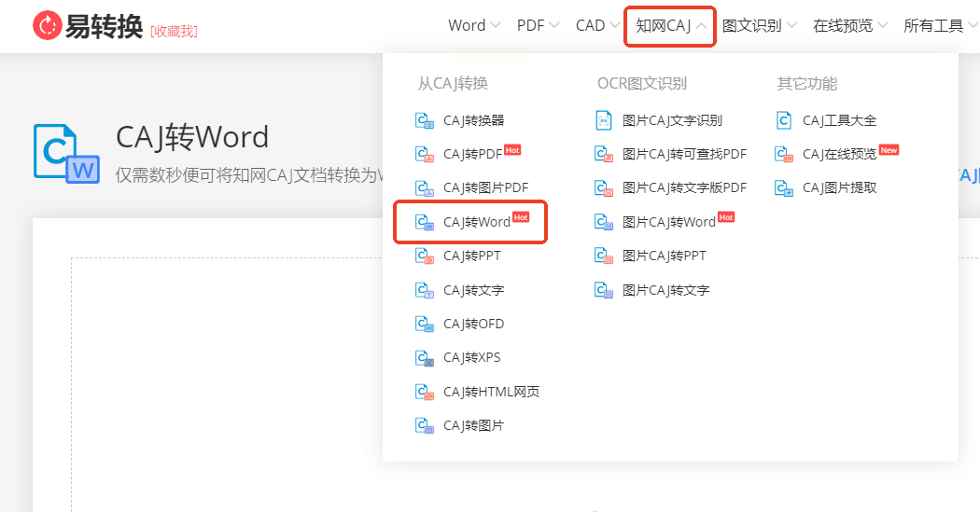This screenshot has height=512, width=980.
Task: Open the CAJ在线预览 link
Action: pos(837,154)
